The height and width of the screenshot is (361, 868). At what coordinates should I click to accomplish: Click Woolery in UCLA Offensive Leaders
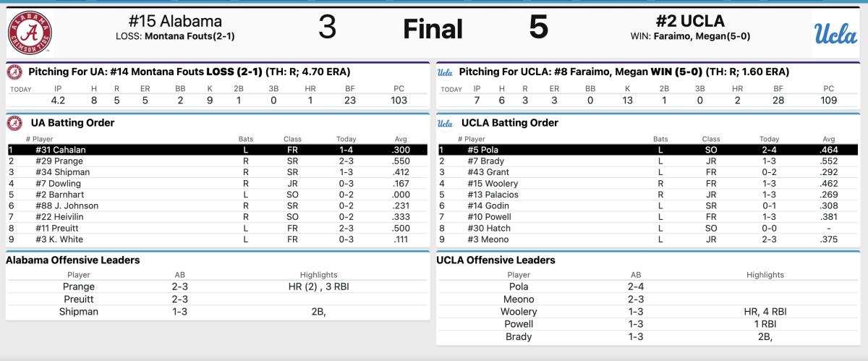click(x=519, y=312)
